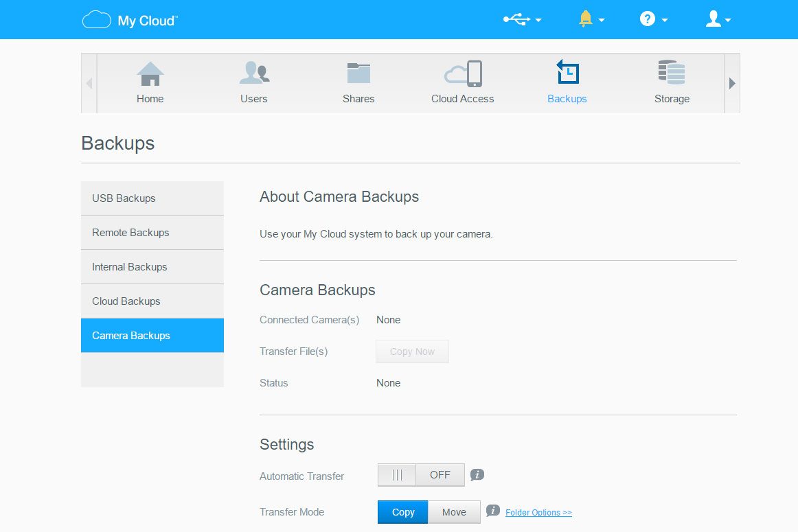Click the Status None value
Image resolution: width=798 pixels, height=532 pixels.
(388, 383)
